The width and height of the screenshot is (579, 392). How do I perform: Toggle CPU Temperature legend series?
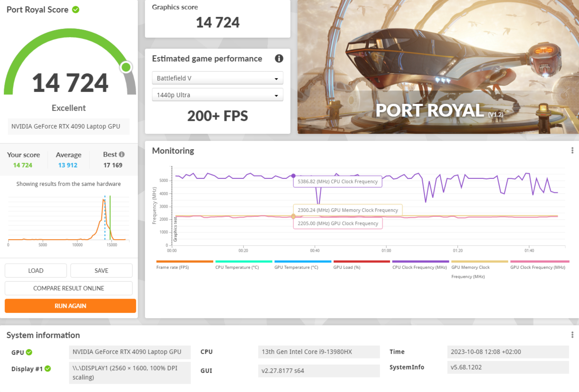click(x=237, y=267)
